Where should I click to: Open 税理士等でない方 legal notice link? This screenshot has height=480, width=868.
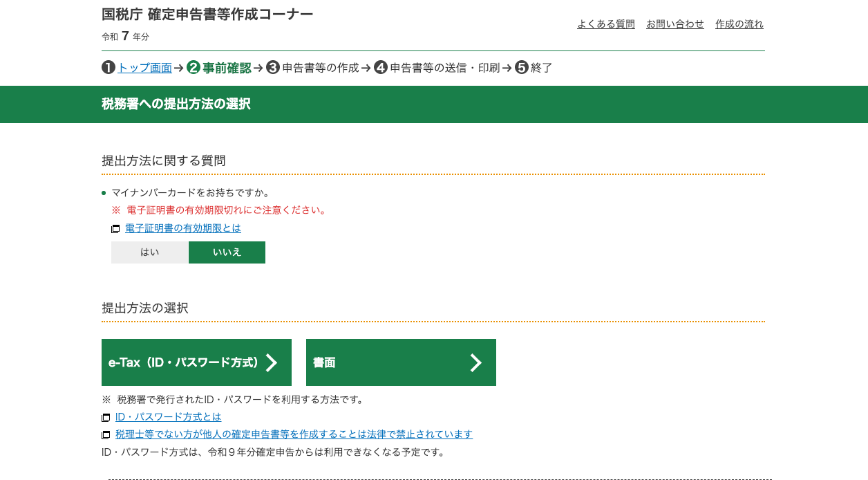click(294, 434)
